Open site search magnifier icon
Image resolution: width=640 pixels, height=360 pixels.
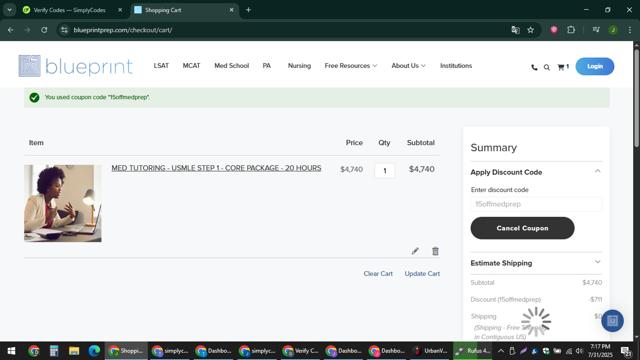(547, 67)
